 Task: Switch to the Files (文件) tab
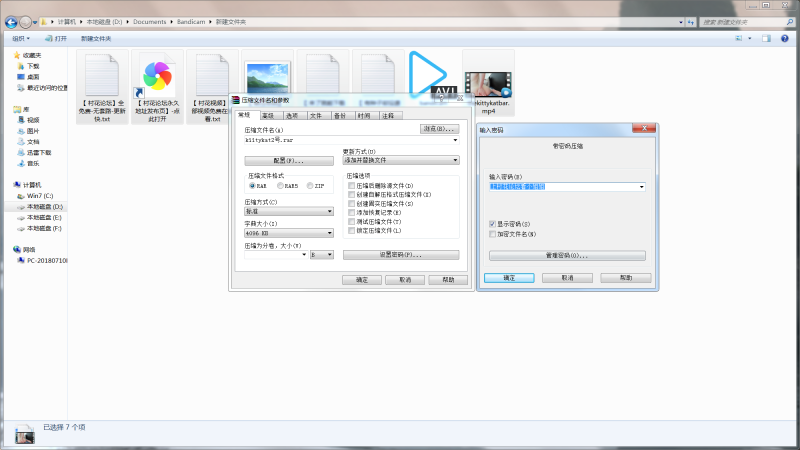(316, 116)
